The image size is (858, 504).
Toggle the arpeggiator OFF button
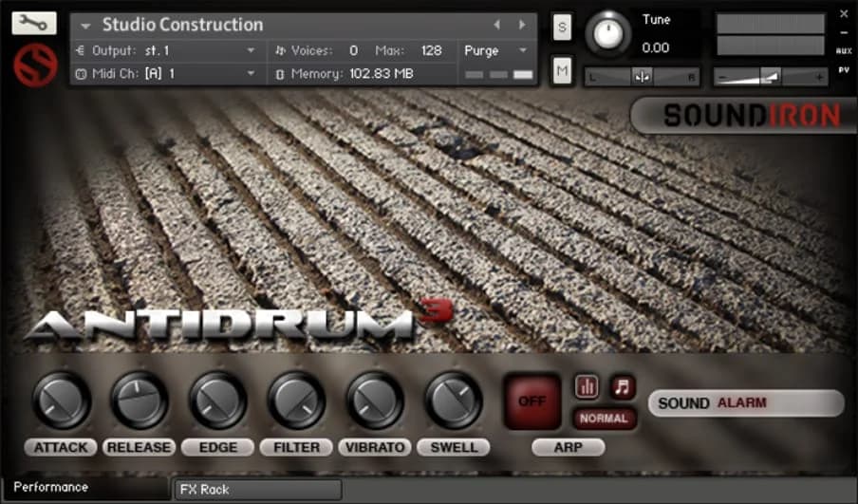[x=532, y=401]
